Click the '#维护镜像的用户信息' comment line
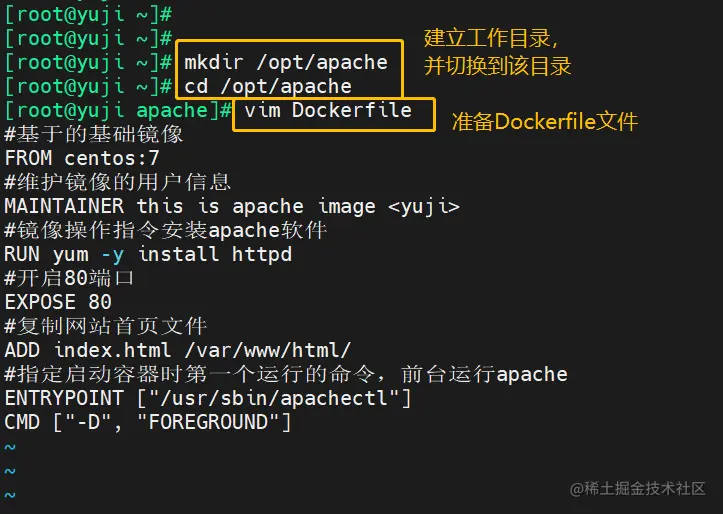Viewport: 723px width, 514px height. coord(118,182)
